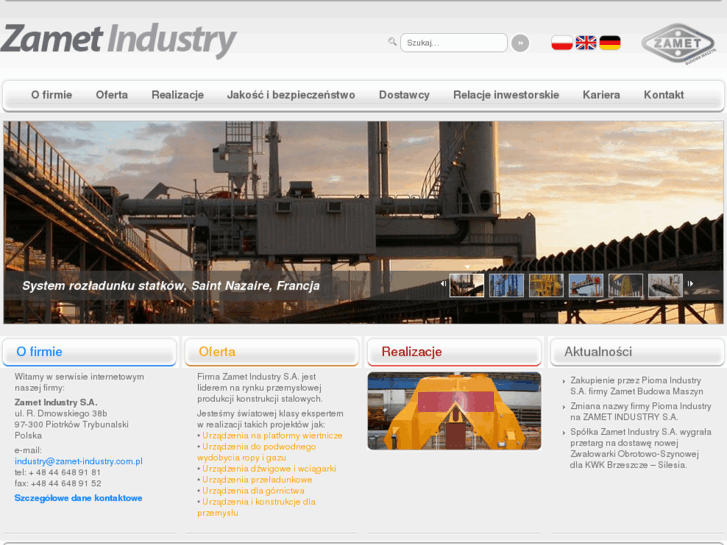Open Urządzenia na platformy wiertnicze link
This screenshot has width=727, height=545.
[272, 436]
